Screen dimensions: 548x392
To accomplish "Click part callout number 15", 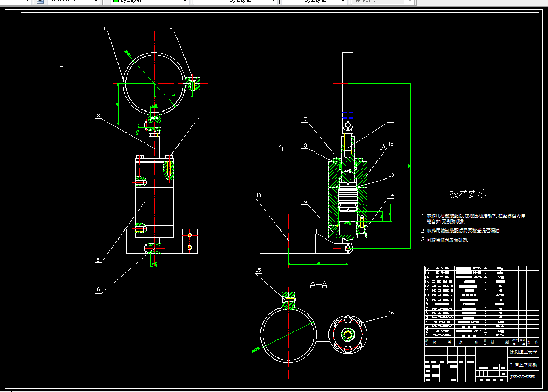I will [259, 270].
